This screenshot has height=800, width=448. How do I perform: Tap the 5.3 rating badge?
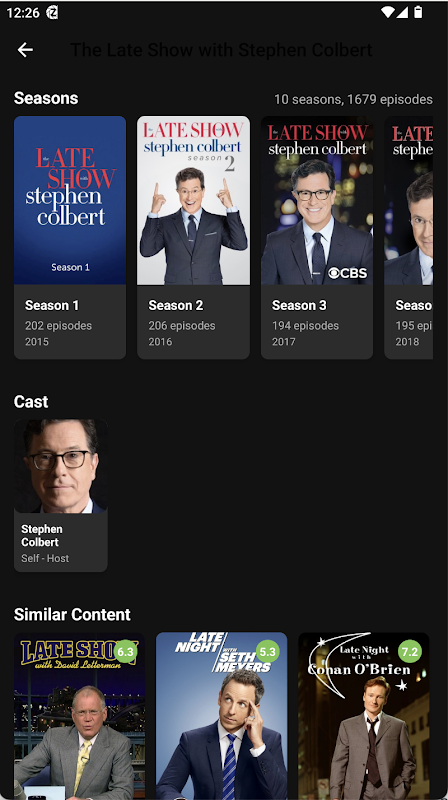(x=267, y=652)
